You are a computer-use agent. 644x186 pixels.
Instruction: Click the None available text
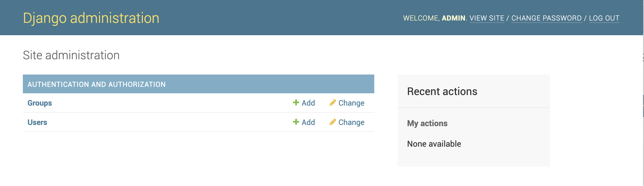click(434, 144)
